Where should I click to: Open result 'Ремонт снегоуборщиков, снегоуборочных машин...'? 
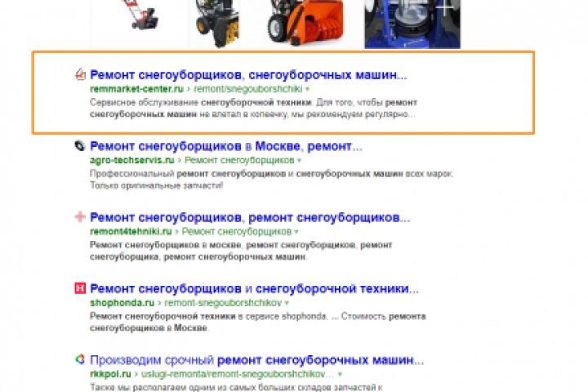pos(248,74)
